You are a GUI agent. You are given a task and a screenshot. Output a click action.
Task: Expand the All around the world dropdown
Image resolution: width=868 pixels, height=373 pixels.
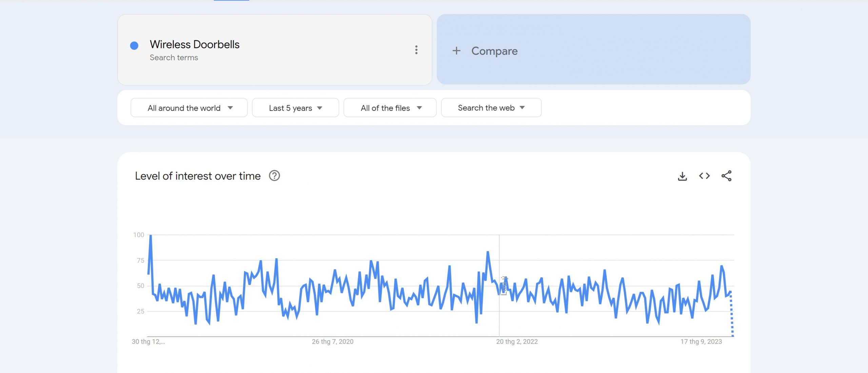pos(189,108)
